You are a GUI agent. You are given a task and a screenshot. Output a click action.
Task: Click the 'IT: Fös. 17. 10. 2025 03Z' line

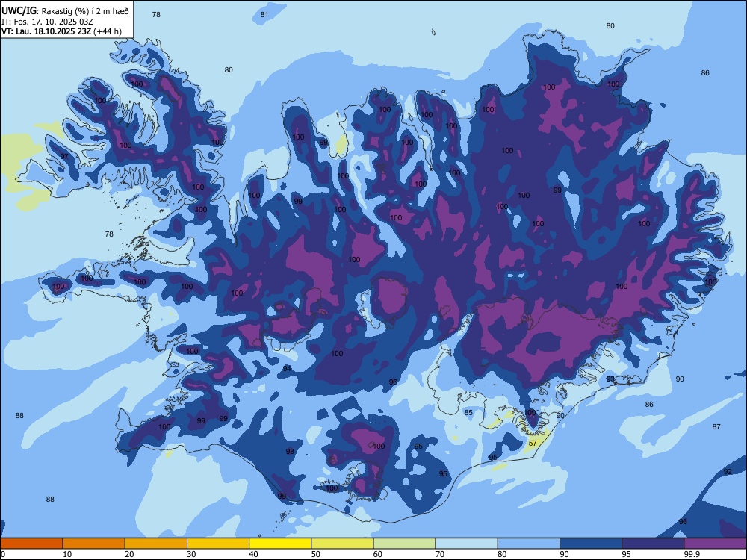pos(47,22)
